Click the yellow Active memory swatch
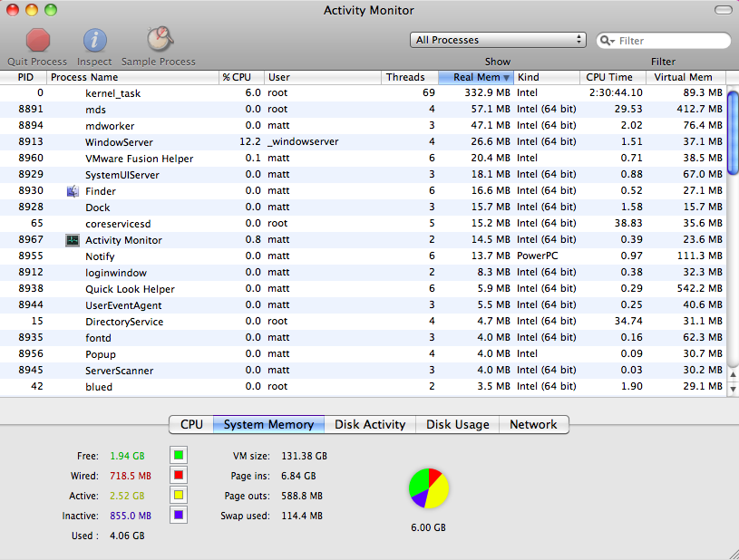739x560 pixels. tap(179, 495)
